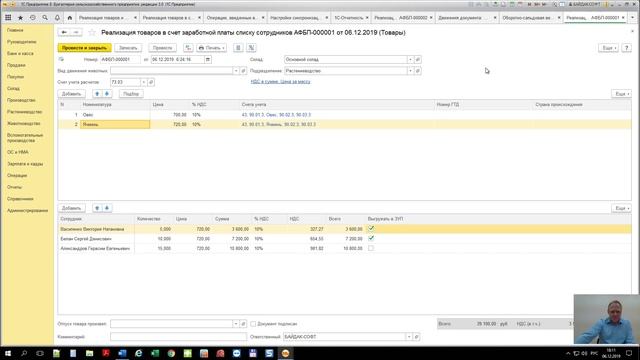Open document structure list icon
640x360 pixels.
(238, 48)
